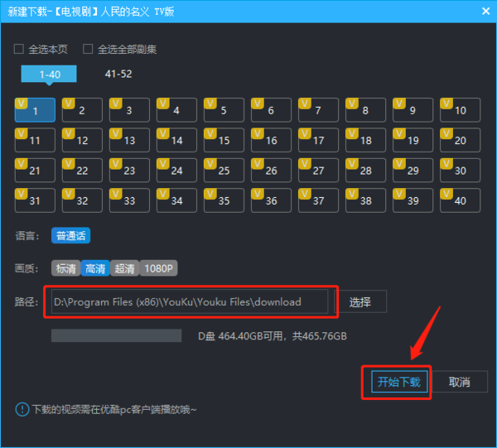The width and height of the screenshot is (497, 448).
Task: Select episode 10
Action: coord(460,110)
